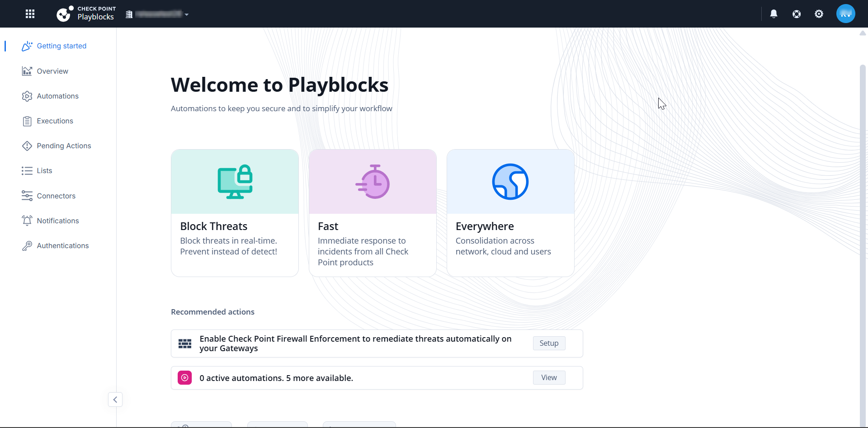
Task: Open the Executions page
Action: coord(55,121)
